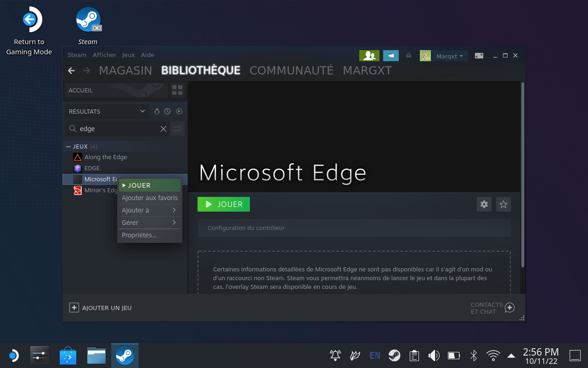This screenshot has width=588, height=368.
Task: Open the Margxt account dropdown
Action: pos(449,56)
